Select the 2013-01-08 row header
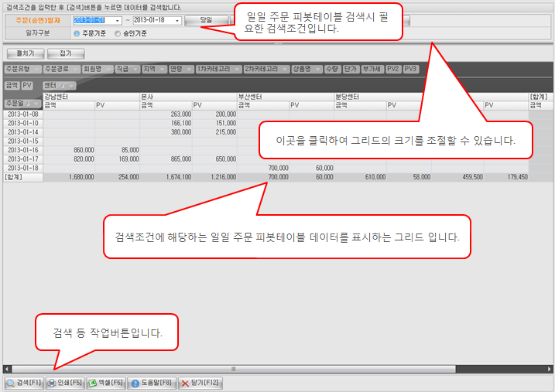This screenshot has width=555, height=392. pyautogui.click(x=23, y=114)
